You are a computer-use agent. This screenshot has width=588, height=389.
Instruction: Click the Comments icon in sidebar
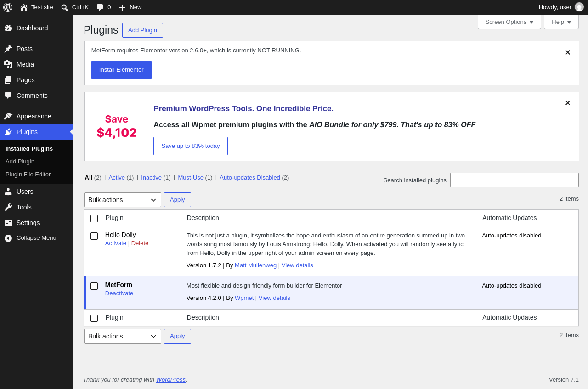click(8, 96)
